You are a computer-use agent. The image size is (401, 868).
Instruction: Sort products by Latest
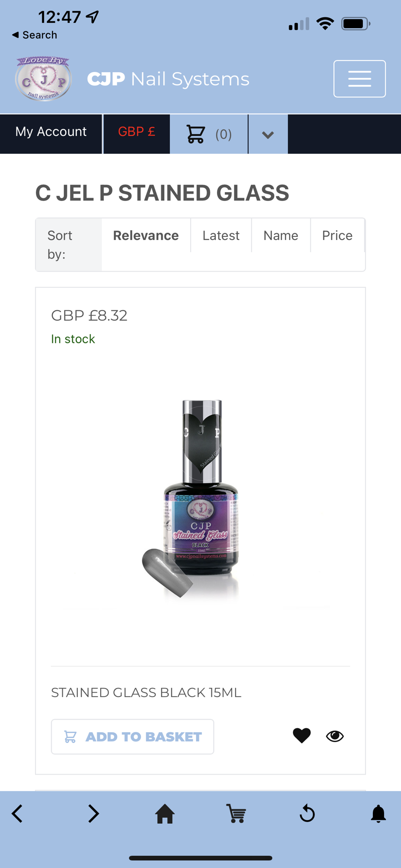[221, 235]
